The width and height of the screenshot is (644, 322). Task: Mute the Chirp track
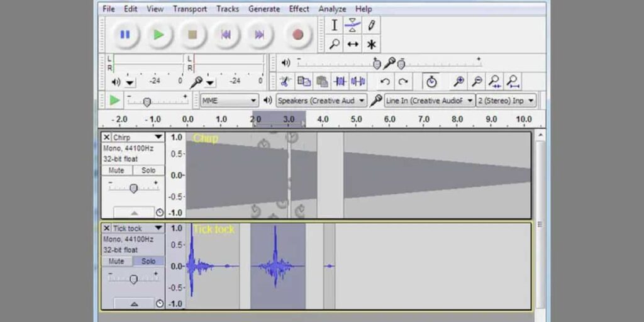tap(117, 170)
